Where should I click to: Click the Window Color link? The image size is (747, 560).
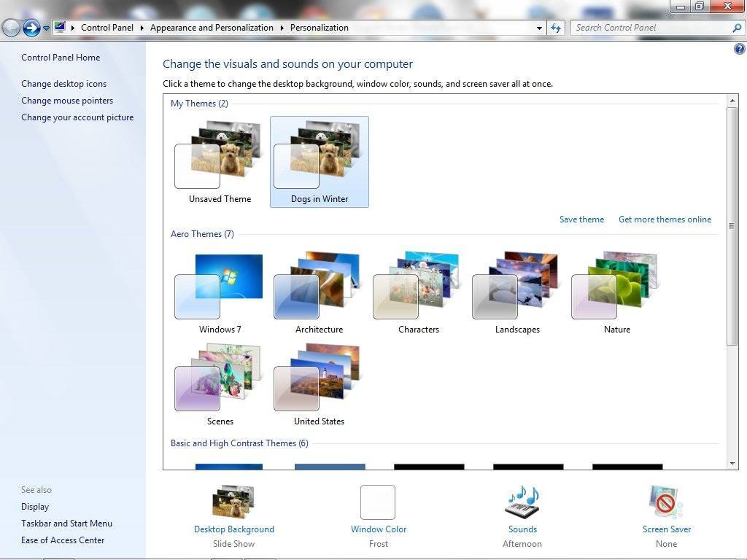point(379,529)
